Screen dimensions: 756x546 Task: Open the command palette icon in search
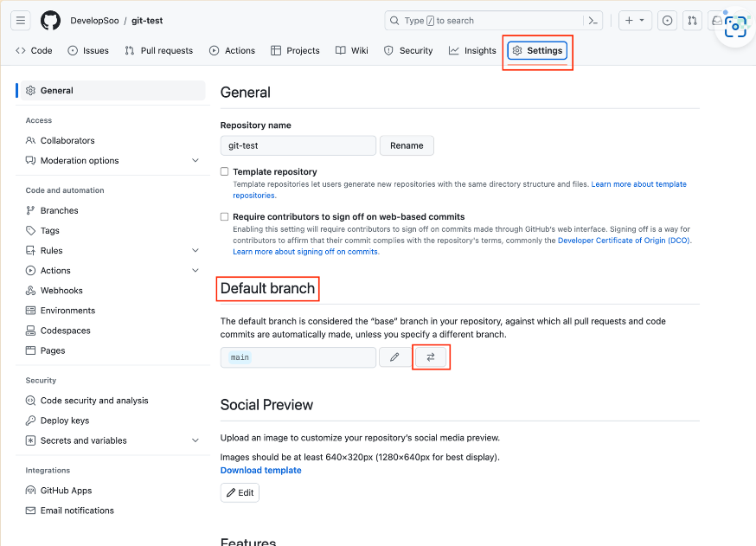pyautogui.click(x=593, y=21)
